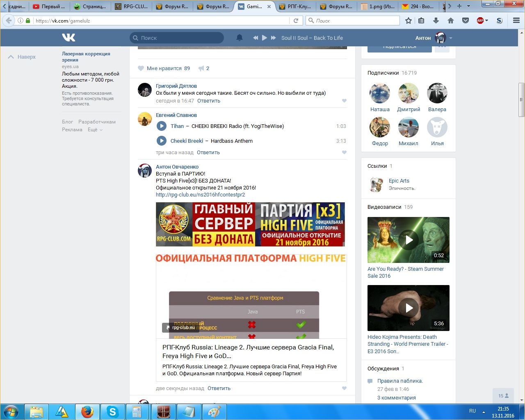
Task: Open the Tihan artist link
Action: tap(177, 126)
